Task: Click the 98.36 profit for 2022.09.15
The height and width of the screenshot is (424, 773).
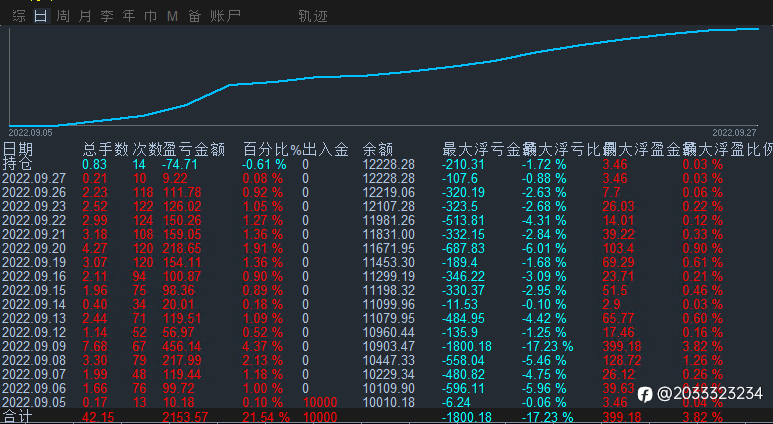Action: pos(178,290)
